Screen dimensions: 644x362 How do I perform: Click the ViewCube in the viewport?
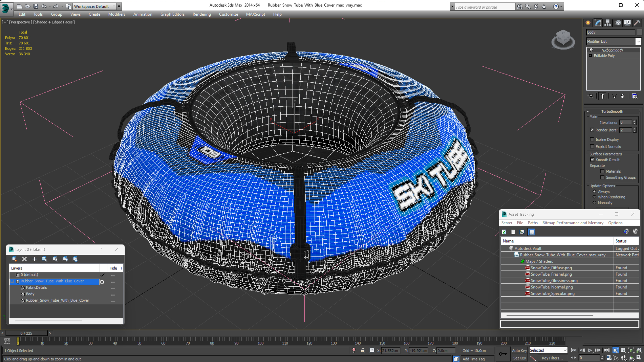point(563,39)
